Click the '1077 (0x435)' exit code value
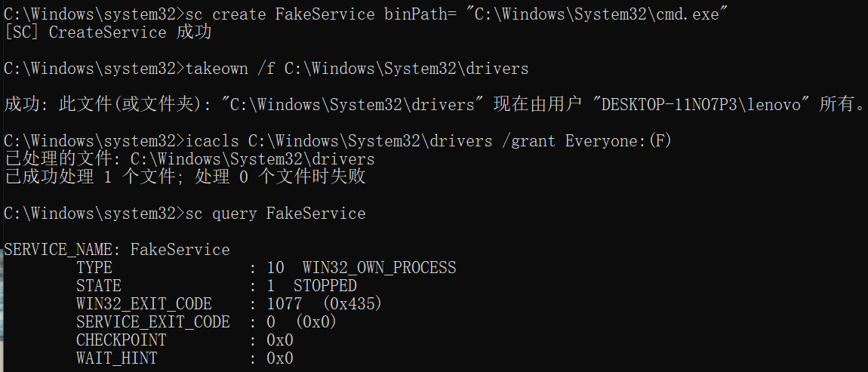 325,304
